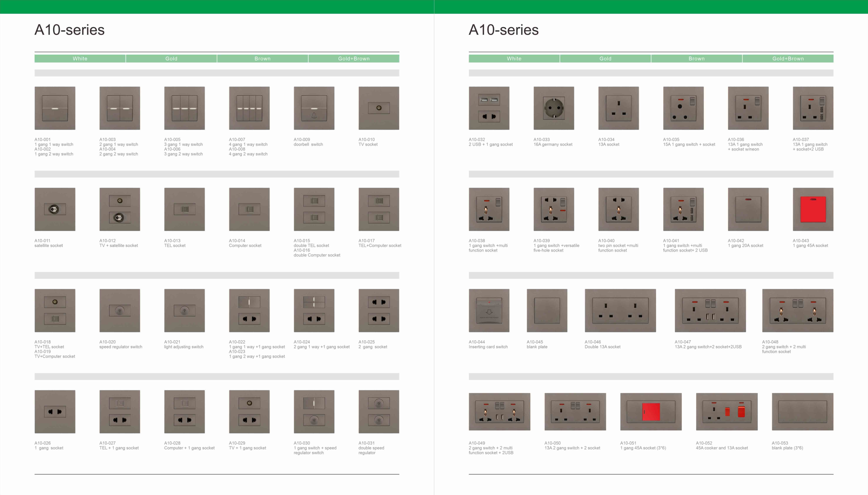Select the A10-042 20A socket image
868x495 pixels.
[748, 209]
